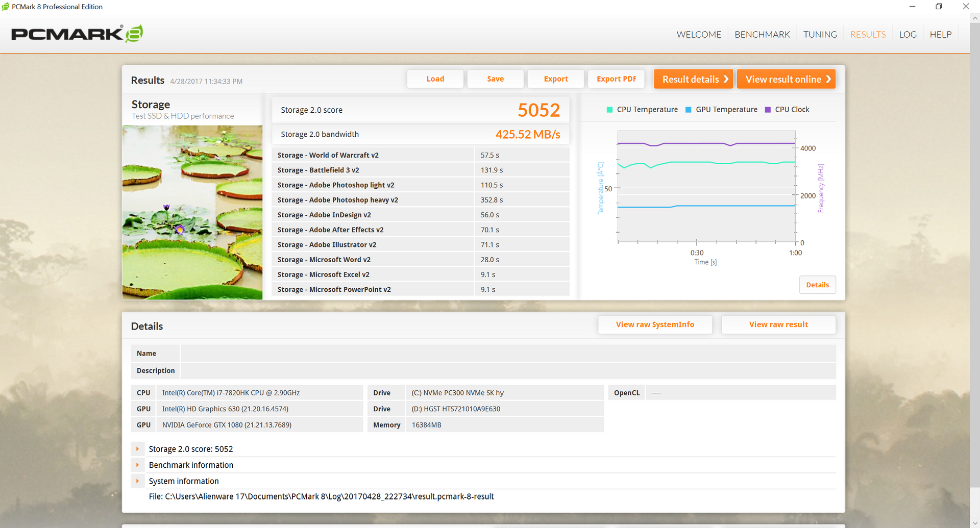Click the vertical scrollbar down arrow
Viewport: 980px width, 528px height.
[975, 523]
